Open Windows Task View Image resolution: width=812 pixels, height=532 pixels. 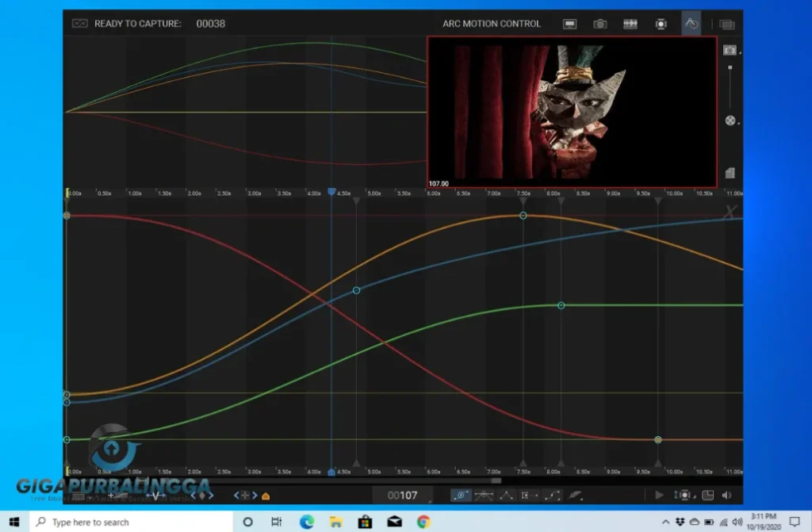276,522
